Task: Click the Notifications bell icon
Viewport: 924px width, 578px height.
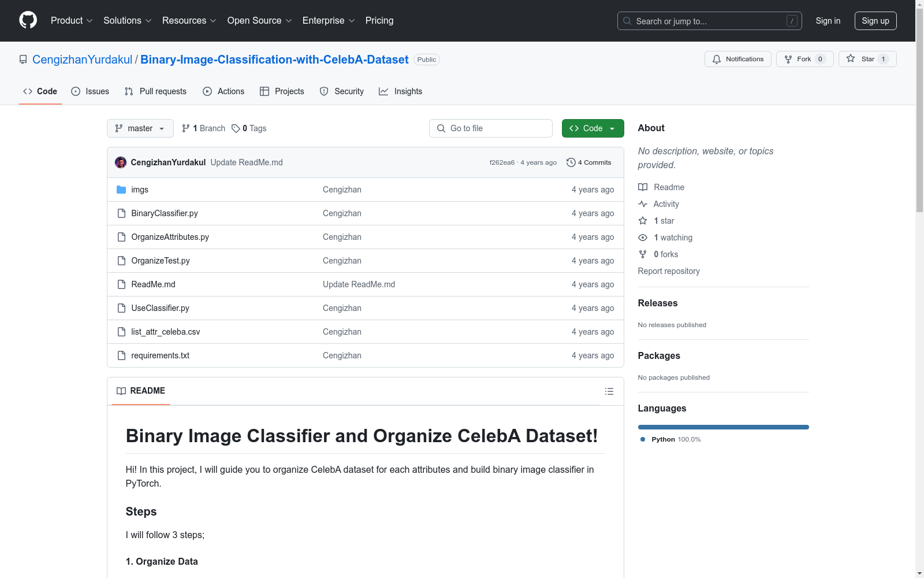Action: (x=717, y=59)
